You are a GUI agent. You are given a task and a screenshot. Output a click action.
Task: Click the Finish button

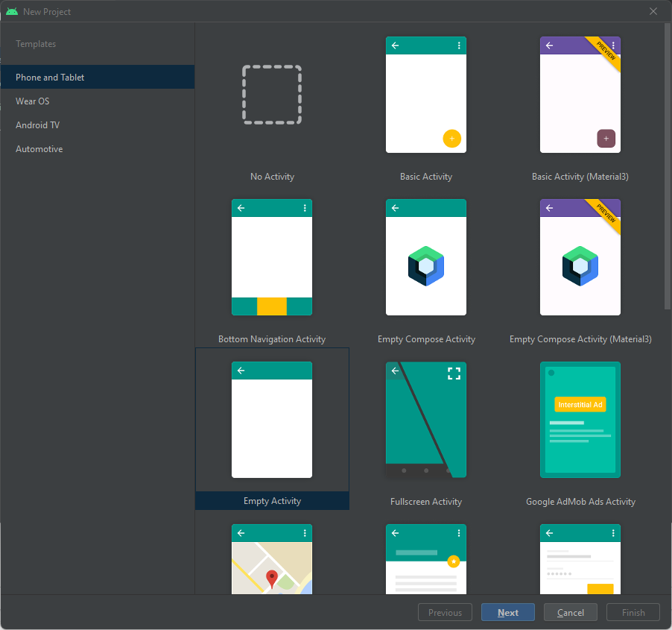633,612
